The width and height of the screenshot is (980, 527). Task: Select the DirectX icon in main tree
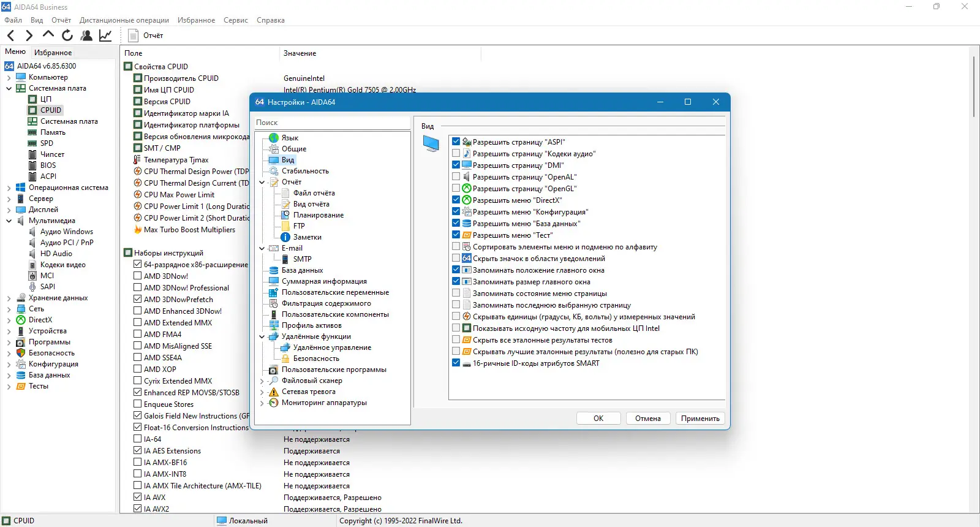coord(21,320)
